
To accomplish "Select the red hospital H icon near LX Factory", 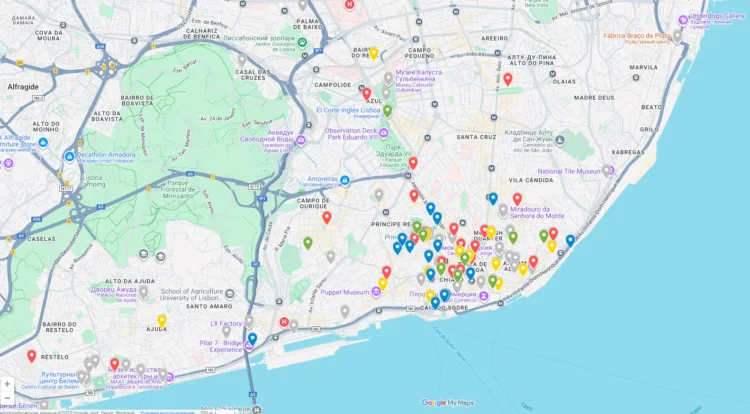I will click(x=284, y=322).
